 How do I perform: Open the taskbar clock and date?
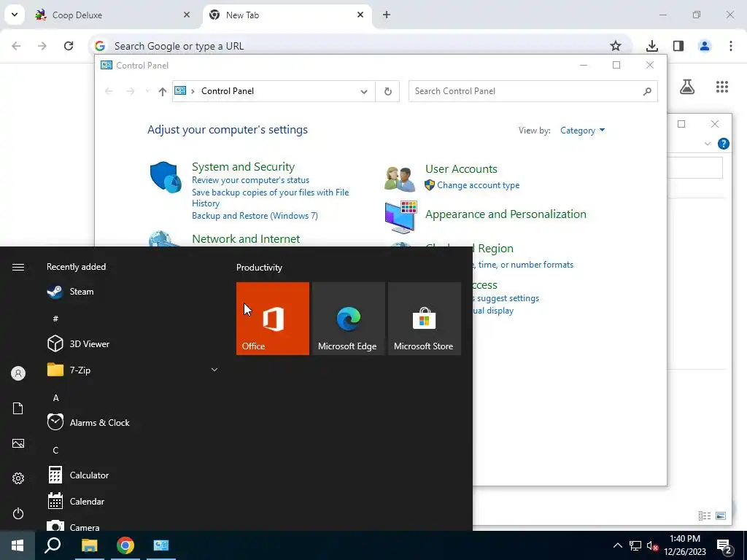(x=684, y=545)
